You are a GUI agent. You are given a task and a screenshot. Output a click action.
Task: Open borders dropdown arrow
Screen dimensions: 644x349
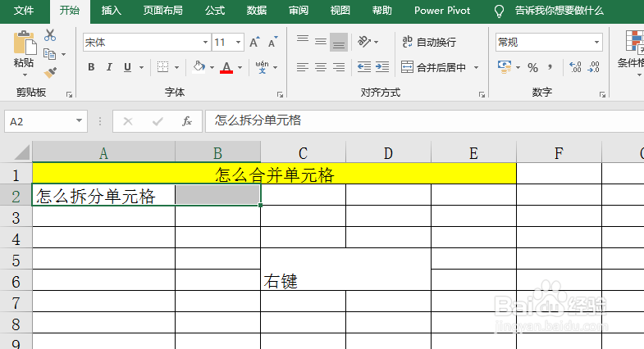tap(177, 67)
